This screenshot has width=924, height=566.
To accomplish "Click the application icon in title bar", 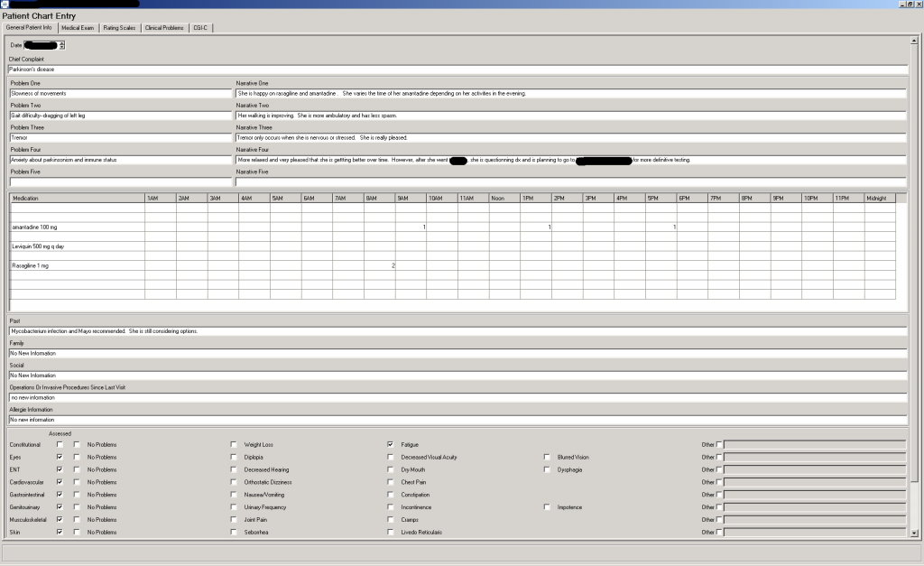I will pyautogui.click(x=5, y=5).
